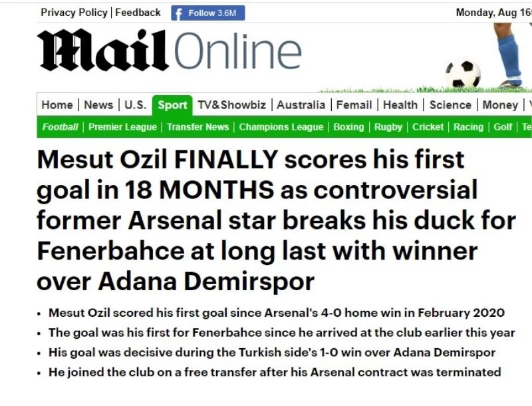Open the Privacy Policy link
532x406 pixels.
pos(74,12)
